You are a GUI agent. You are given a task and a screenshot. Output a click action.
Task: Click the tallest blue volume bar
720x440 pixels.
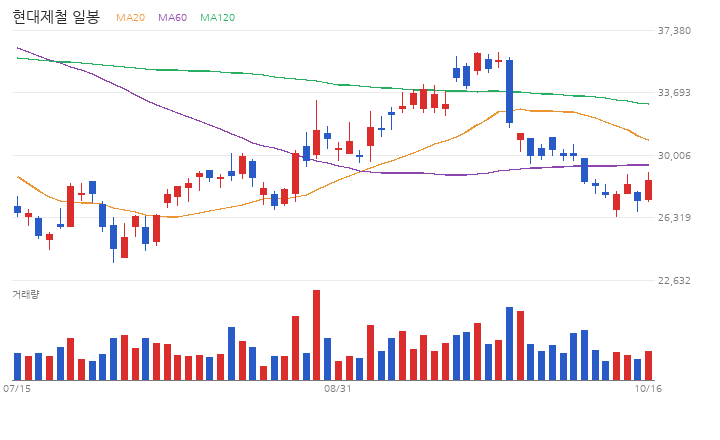coord(509,344)
